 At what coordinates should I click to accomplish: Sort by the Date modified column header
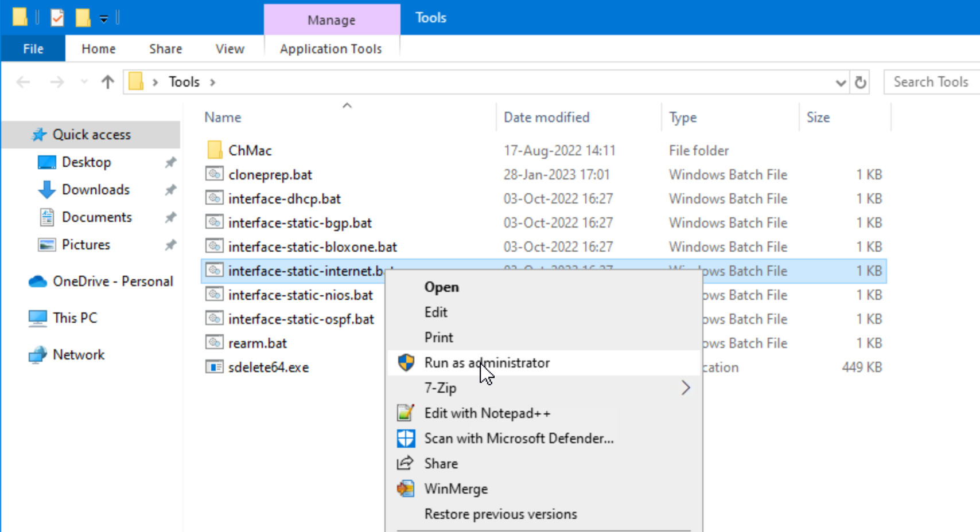[546, 117]
